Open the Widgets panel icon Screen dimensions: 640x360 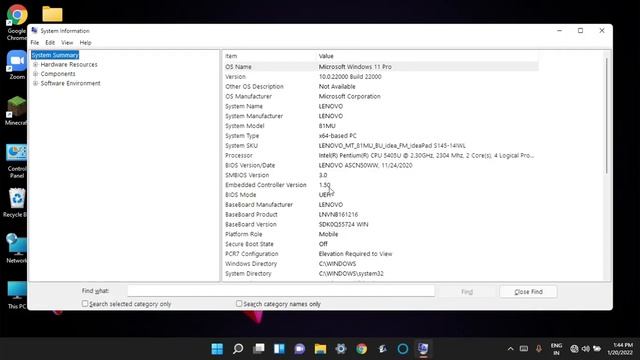tap(279, 349)
